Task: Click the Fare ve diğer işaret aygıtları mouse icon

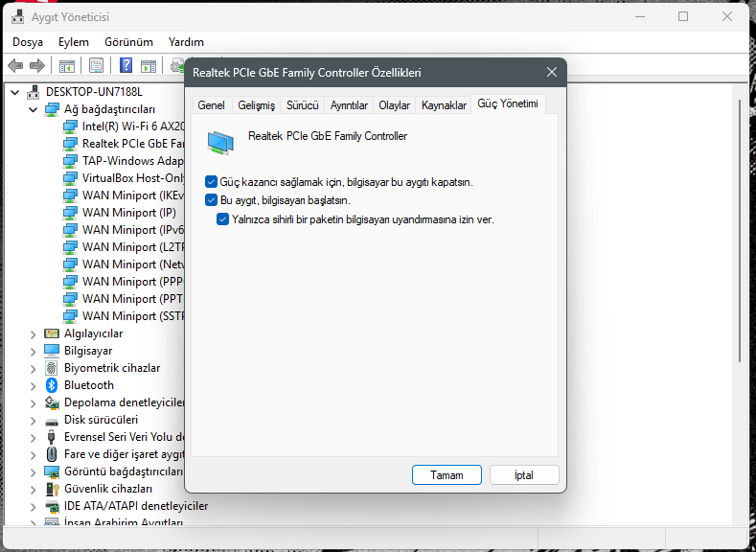Action: (x=52, y=454)
